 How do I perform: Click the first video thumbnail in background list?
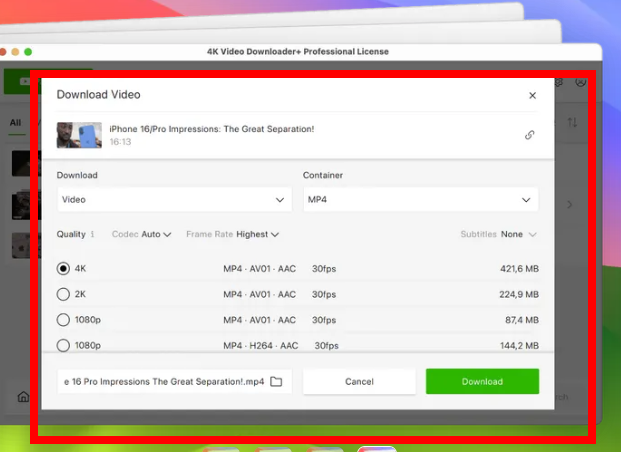(x=25, y=163)
